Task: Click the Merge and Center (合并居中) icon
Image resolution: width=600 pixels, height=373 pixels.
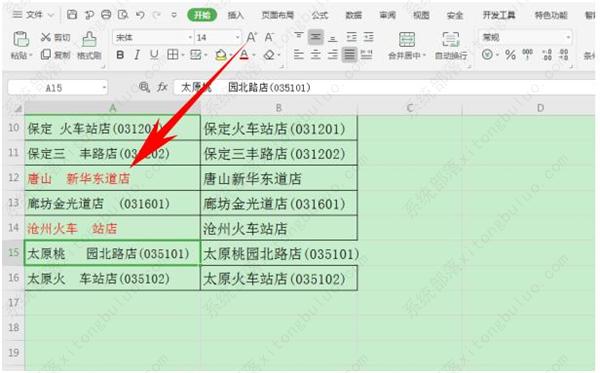Action: (x=407, y=39)
